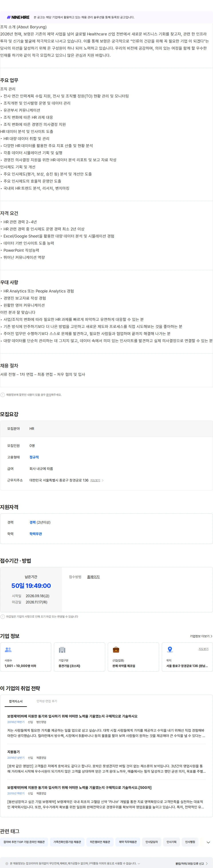This screenshot has height=868, width=213.
Task: Click tag 제약 직무채용관
Action: coord(128,842)
